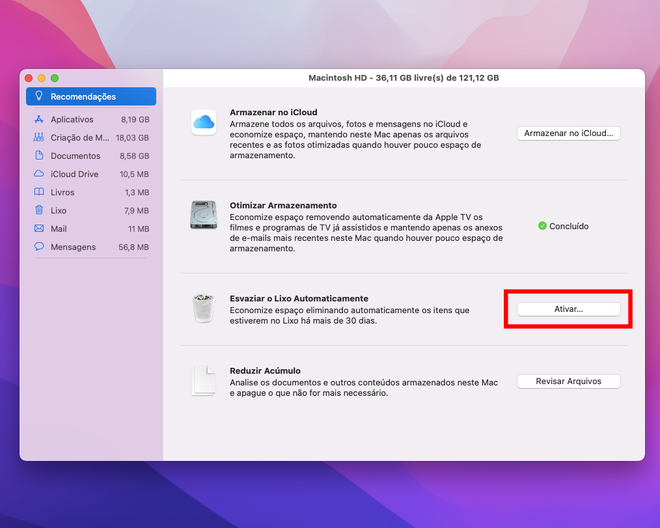The height and width of the screenshot is (528, 660).
Task: Click the 8,58 GB size value
Action: pos(134,156)
